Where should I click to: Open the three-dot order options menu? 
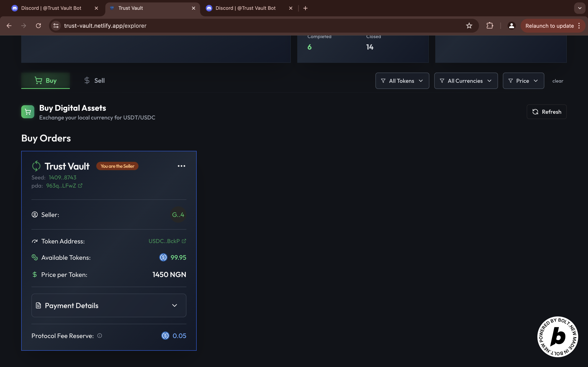click(x=181, y=166)
